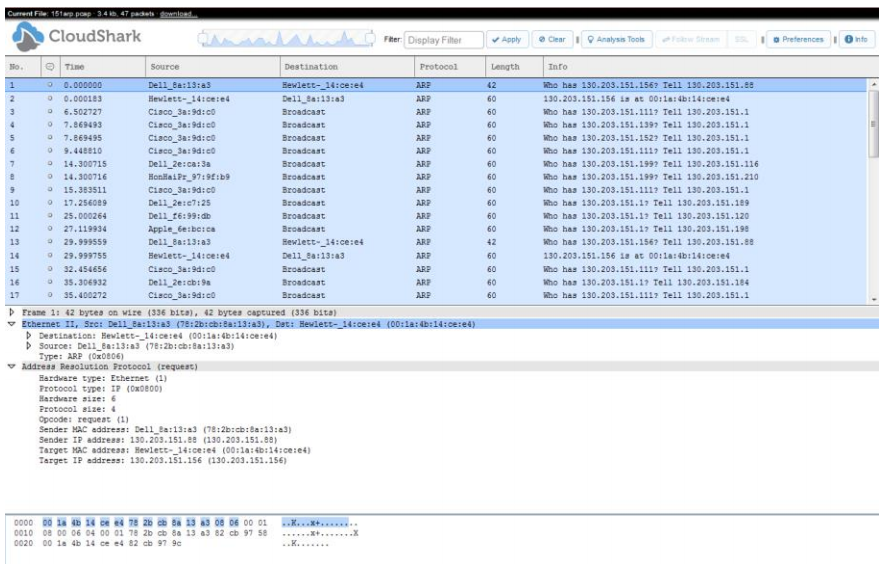Viewport: 888px width, 568px height.
Task: Select the Hardware type: Ethernet line
Action: [x=103, y=378]
